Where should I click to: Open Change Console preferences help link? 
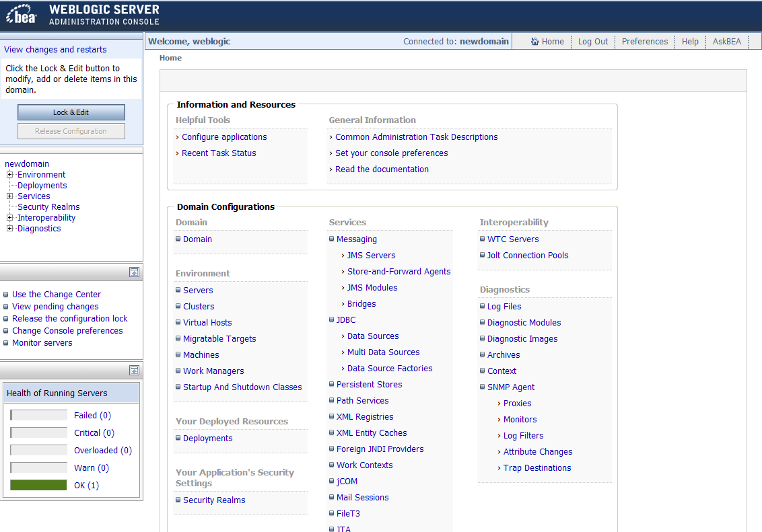point(67,330)
